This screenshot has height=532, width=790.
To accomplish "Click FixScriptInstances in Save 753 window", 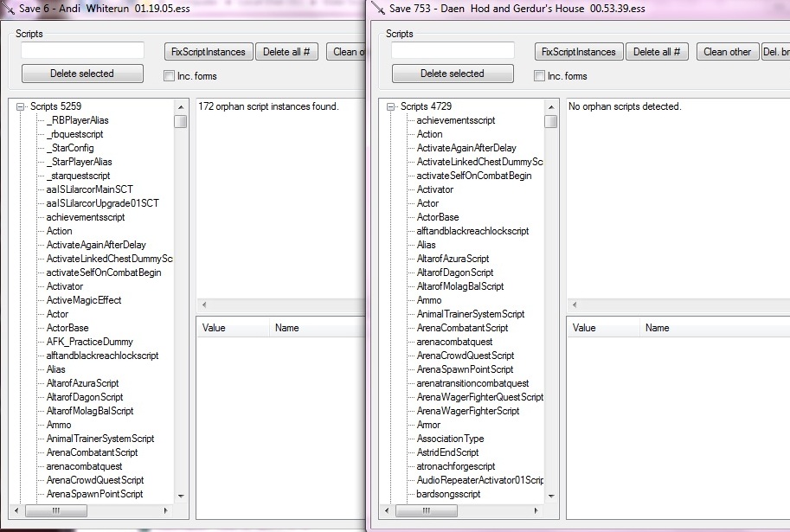I will (x=578, y=52).
